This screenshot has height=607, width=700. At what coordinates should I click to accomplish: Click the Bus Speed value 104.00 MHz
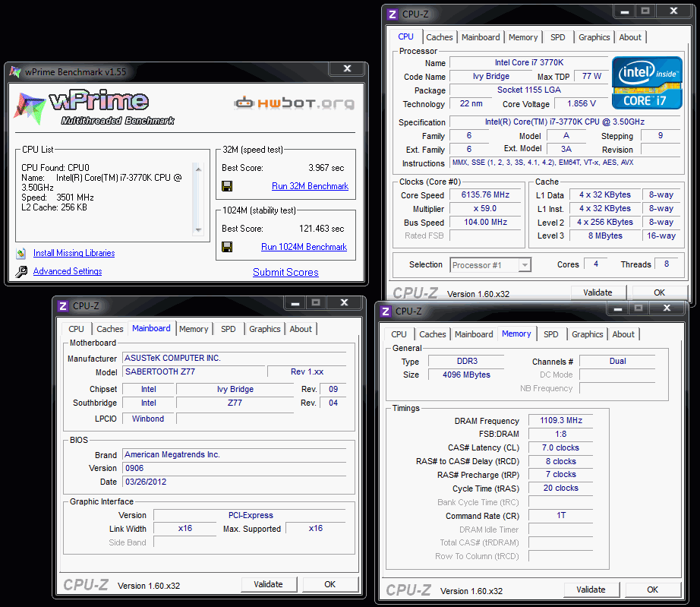coord(485,222)
